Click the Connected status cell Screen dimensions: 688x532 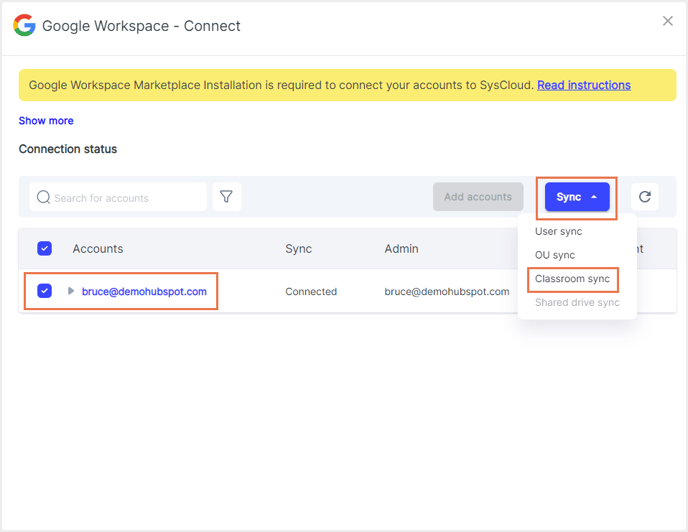311,291
